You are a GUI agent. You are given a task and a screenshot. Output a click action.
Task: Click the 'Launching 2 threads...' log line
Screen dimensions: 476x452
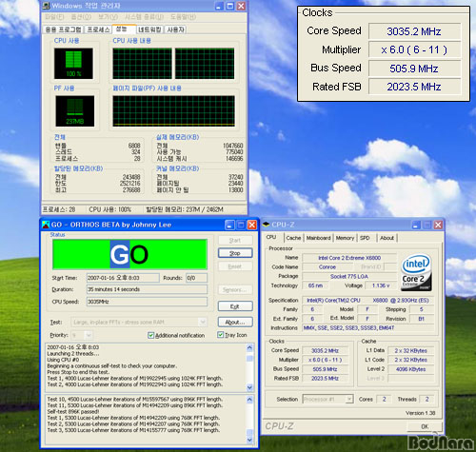click(x=73, y=353)
